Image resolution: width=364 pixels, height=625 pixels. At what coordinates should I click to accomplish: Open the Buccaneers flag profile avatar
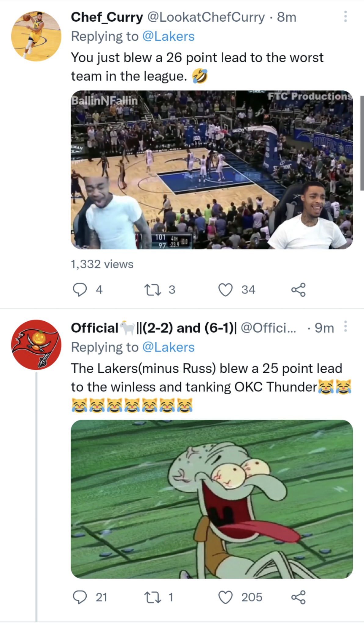click(x=36, y=345)
